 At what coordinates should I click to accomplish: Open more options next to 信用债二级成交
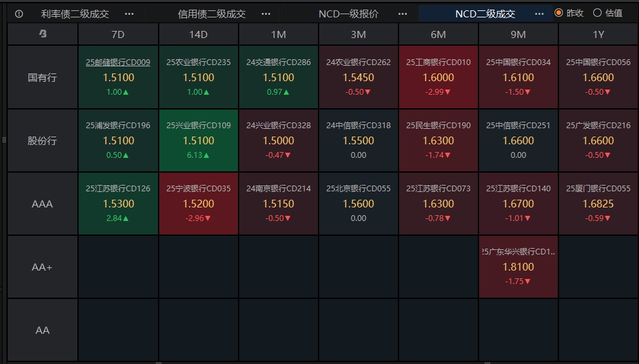tap(266, 14)
